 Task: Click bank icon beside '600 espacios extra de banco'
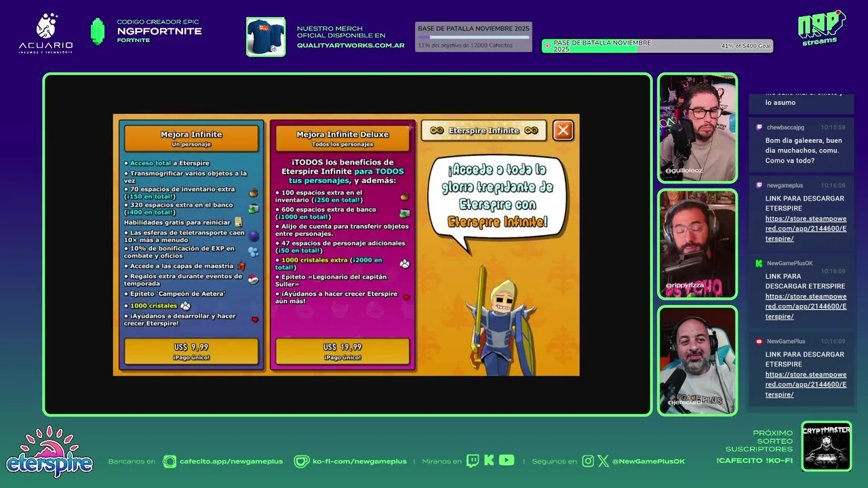pyautogui.click(x=404, y=213)
